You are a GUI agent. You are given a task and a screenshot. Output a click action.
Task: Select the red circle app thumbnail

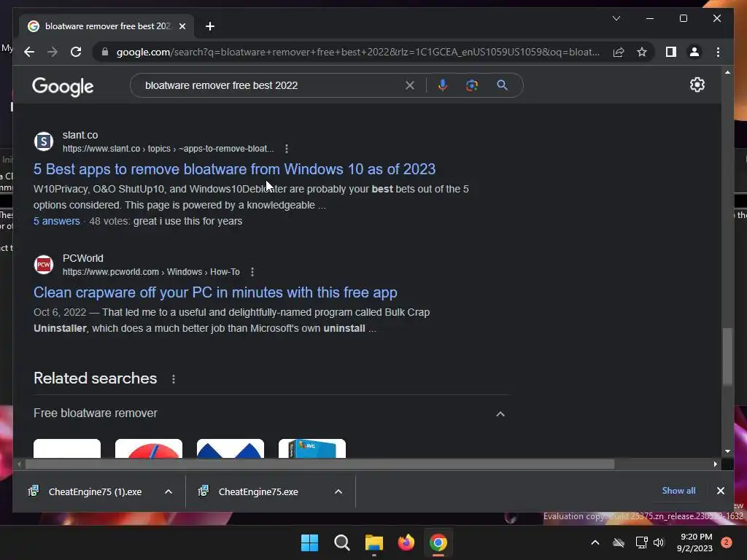tap(149, 448)
